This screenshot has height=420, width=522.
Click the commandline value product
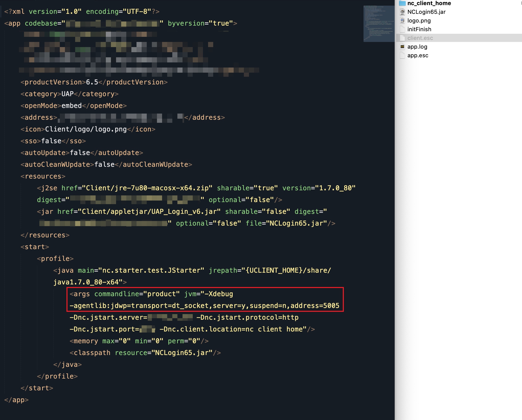click(x=162, y=294)
